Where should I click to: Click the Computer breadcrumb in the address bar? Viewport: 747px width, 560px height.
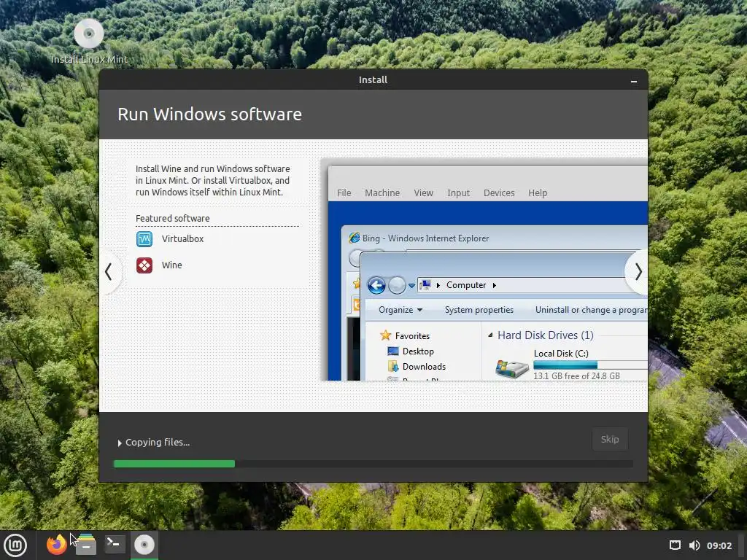coord(466,285)
